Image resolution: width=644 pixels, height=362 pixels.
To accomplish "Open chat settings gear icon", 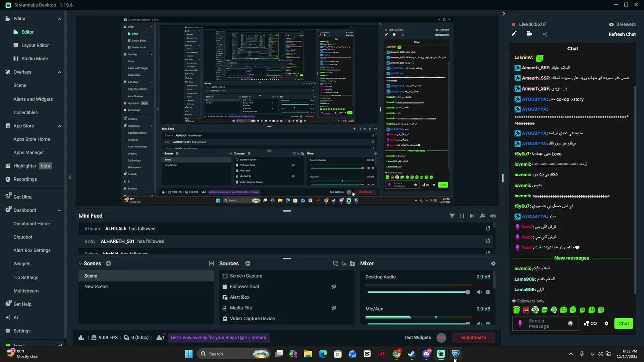I will [606, 323].
